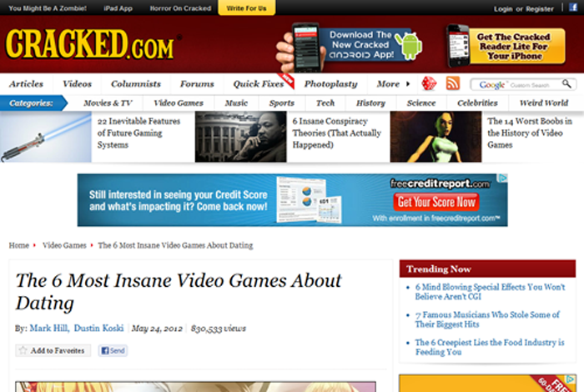Click the Android app download banner
584x392 pixels.
pos(350,47)
